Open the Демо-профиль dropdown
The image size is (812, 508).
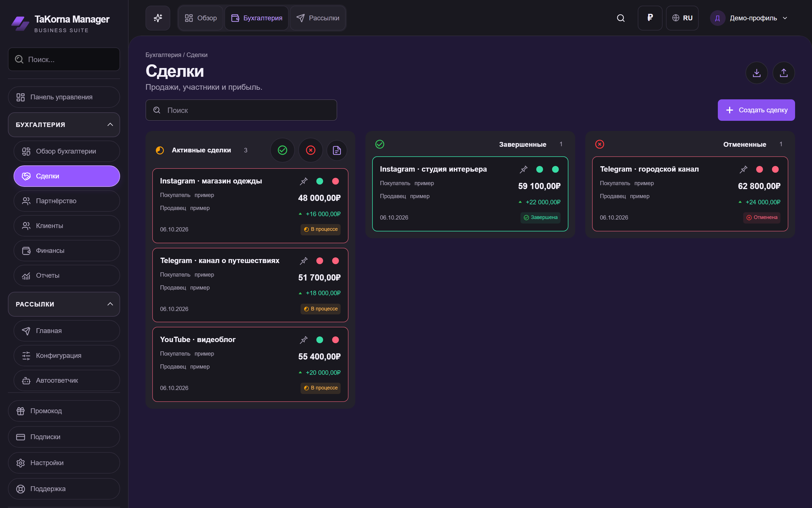coord(749,18)
